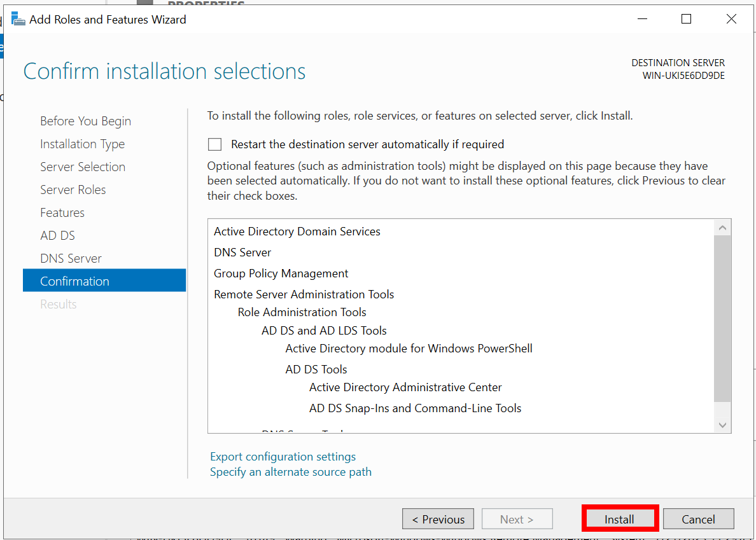Select Group Policy Management entry

[x=281, y=273]
